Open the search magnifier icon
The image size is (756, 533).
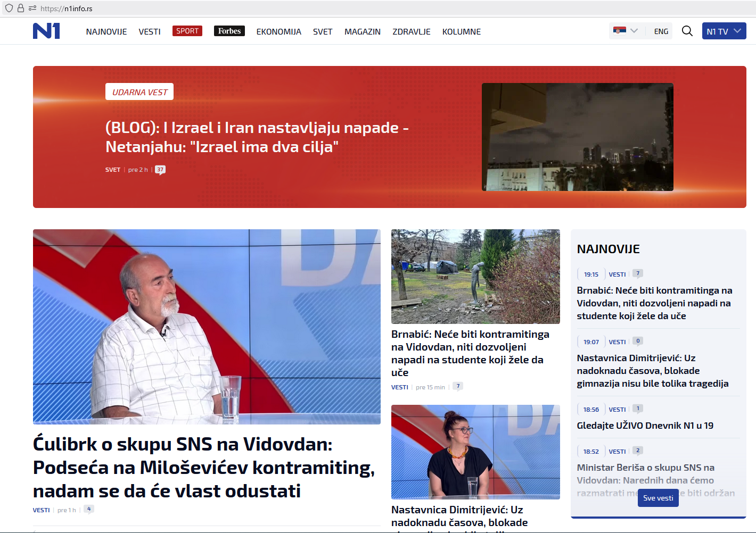coord(687,31)
